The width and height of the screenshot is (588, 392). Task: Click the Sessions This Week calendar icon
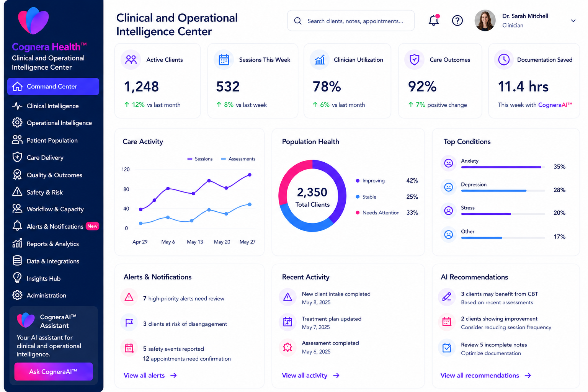point(224,60)
